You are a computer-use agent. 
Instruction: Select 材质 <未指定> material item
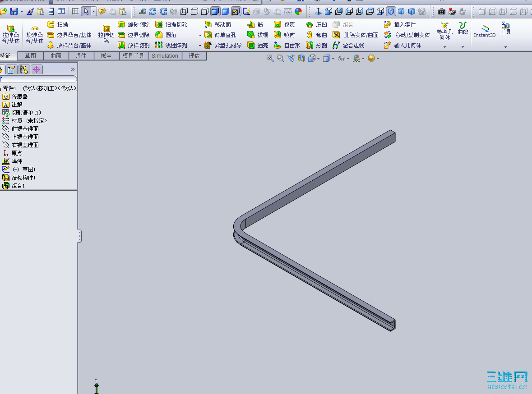[24, 121]
